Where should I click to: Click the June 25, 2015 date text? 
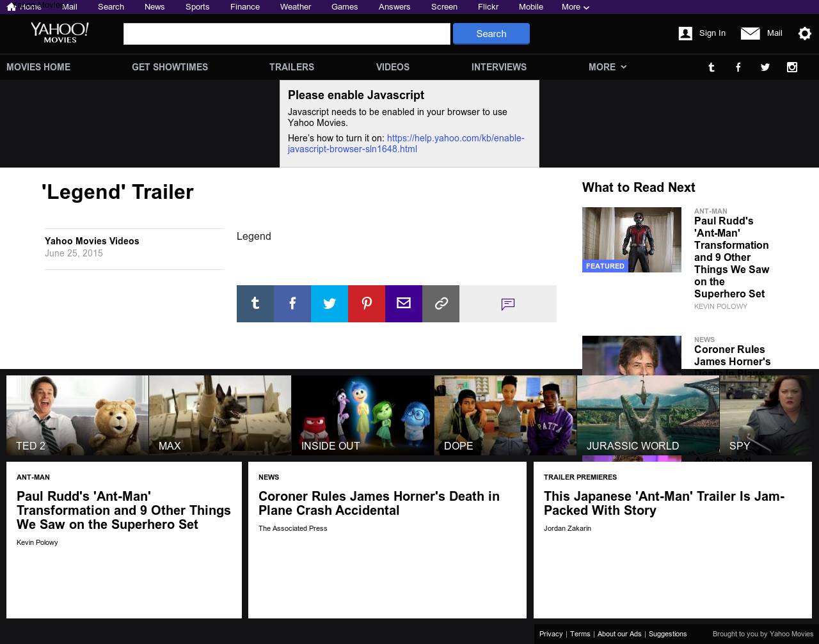click(74, 253)
